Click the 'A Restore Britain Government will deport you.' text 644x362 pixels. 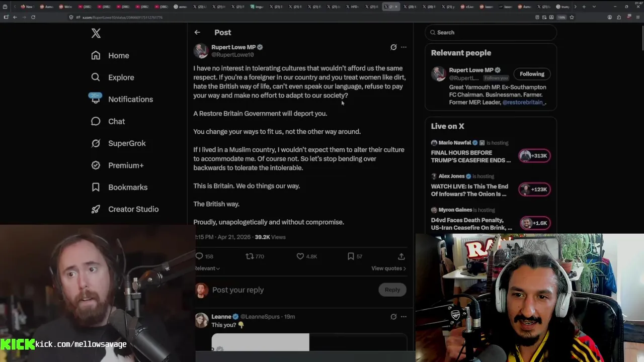tap(260, 114)
